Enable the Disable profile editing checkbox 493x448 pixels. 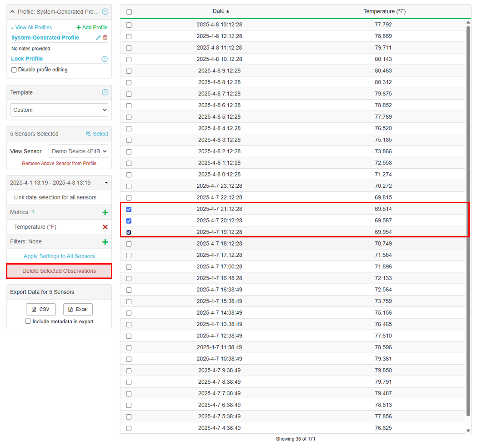click(14, 70)
